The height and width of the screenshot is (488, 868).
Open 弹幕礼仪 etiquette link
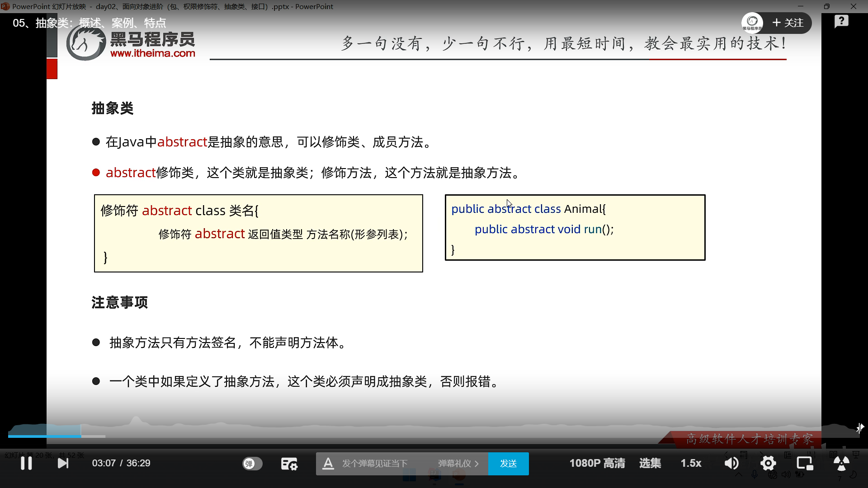pyautogui.click(x=458, y=464)
